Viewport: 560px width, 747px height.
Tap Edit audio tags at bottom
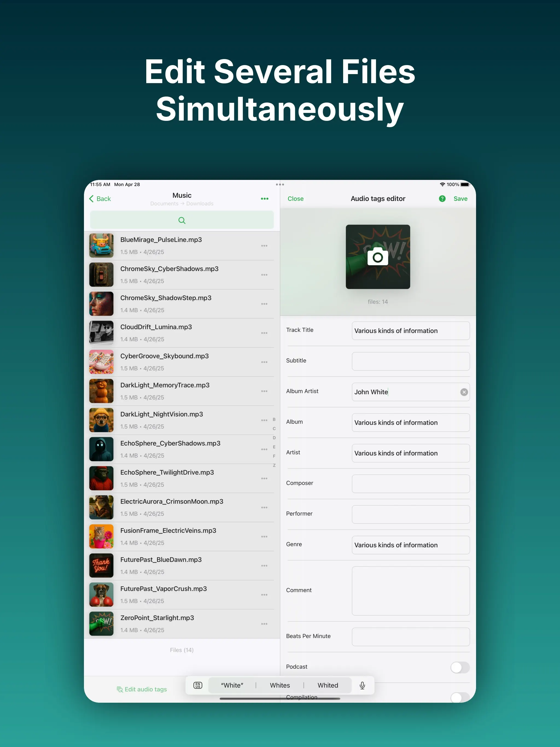click(142, 689)
